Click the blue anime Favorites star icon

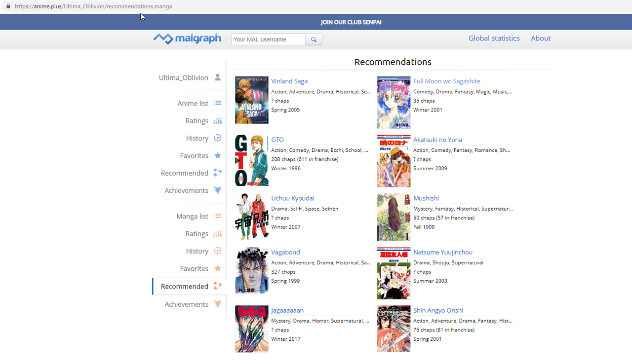pos(218,155)
